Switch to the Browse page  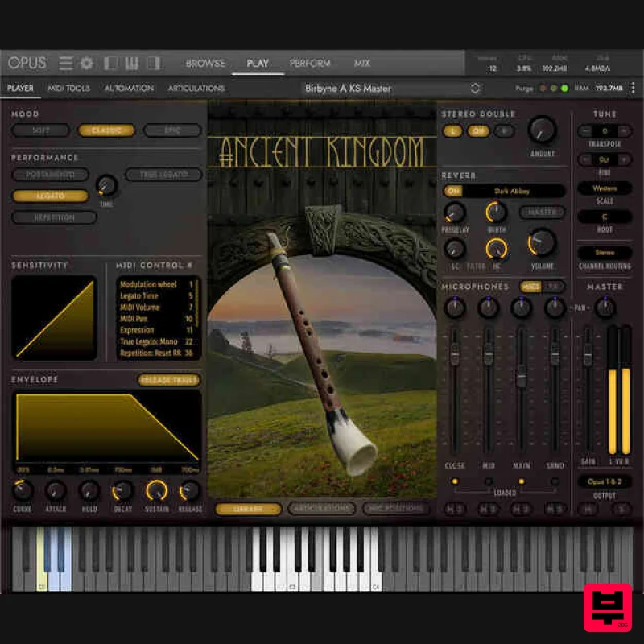tap(205, 64)
